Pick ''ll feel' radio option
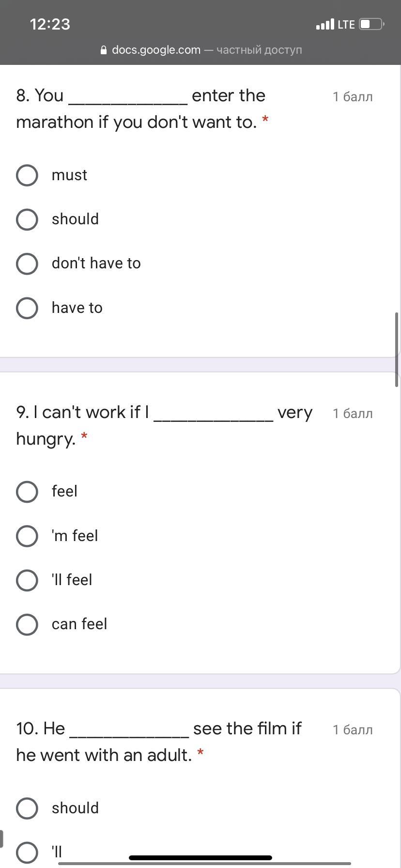Viewport: 401px width, 868px height. point(27,580)
